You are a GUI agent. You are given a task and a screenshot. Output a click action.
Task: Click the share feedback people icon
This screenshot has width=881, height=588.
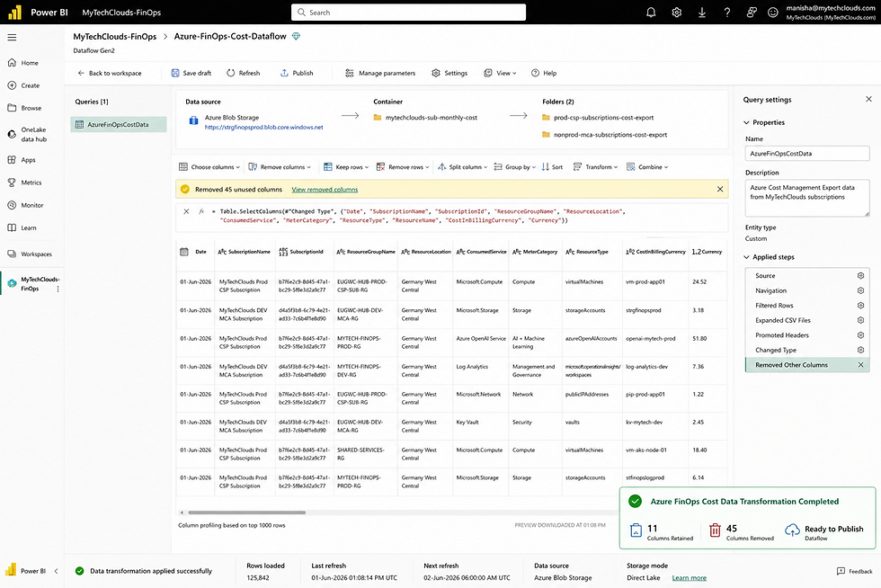click(x=752, y=13)
